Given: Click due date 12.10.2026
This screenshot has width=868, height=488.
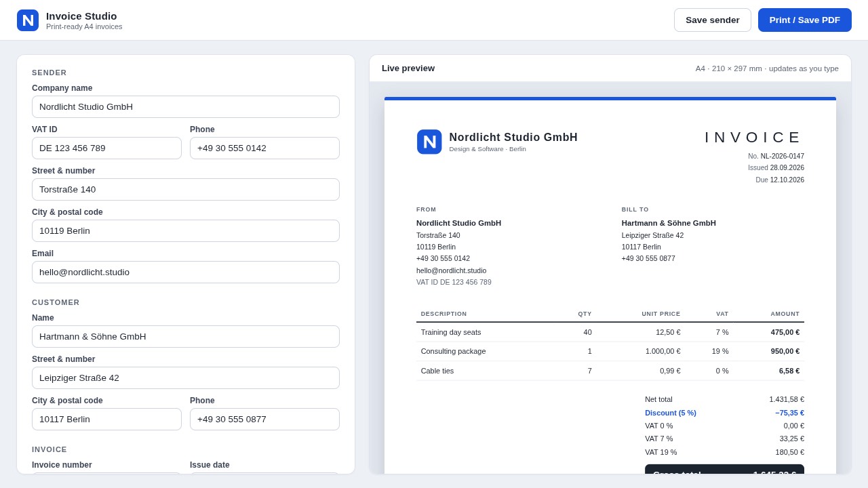Looking at the screenshot, I should tap(787, 180).
